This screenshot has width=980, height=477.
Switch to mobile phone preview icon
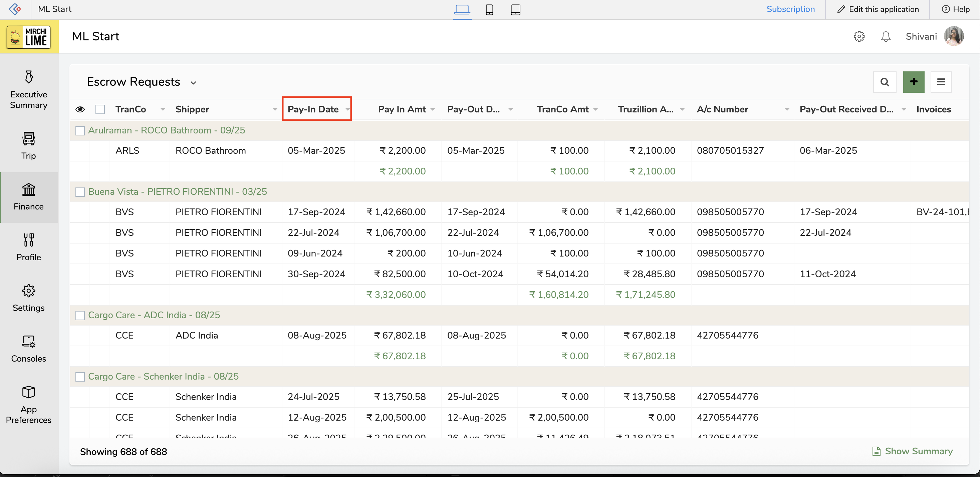point(489,9)
